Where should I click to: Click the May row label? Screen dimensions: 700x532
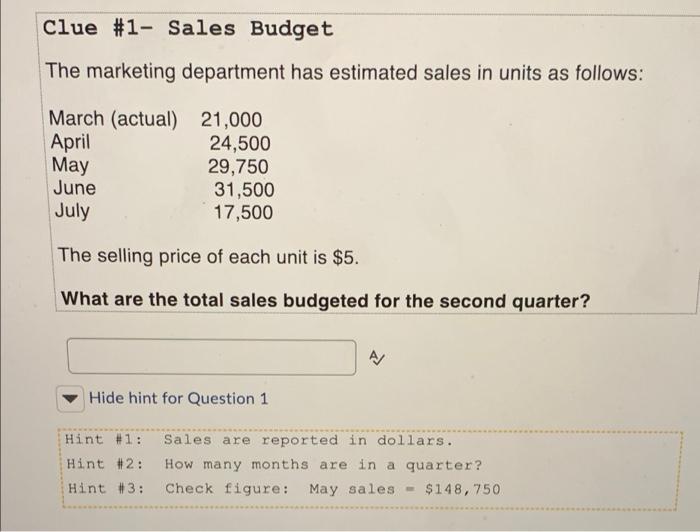pos(70,165)
